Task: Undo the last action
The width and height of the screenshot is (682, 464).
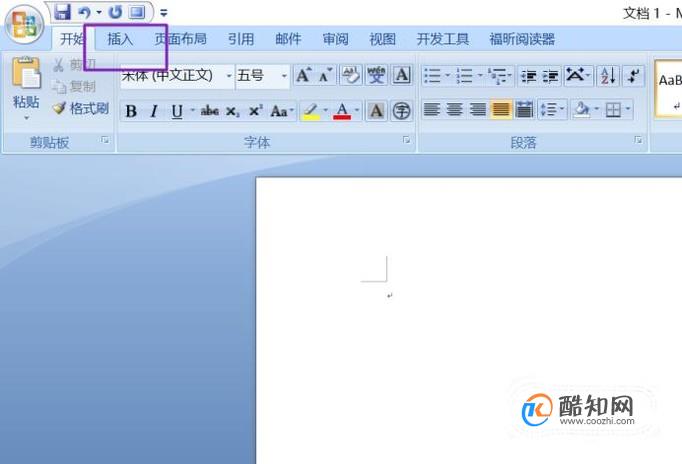Action: pos(84,13)
